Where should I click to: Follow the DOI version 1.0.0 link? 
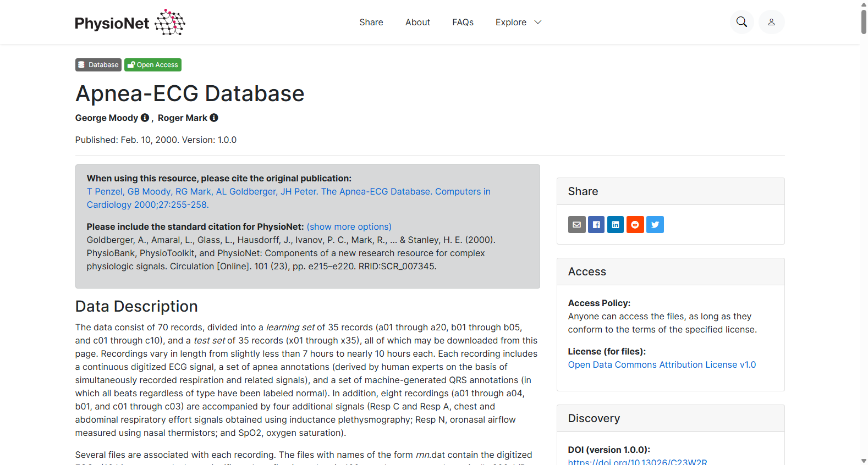[x=638, y=462]
